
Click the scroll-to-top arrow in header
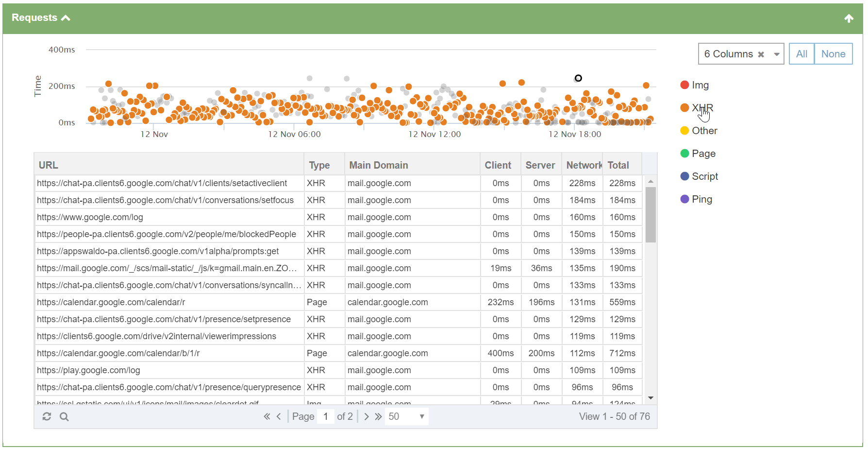point(849,18)
